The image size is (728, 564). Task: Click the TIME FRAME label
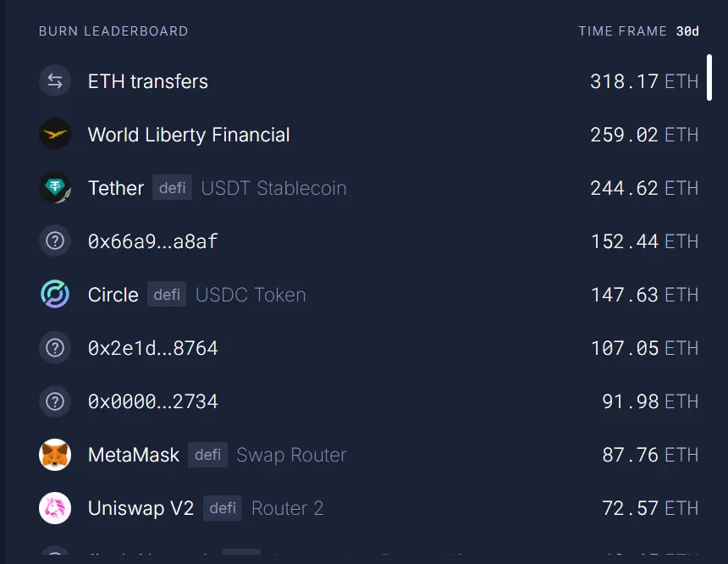point(622,31)
